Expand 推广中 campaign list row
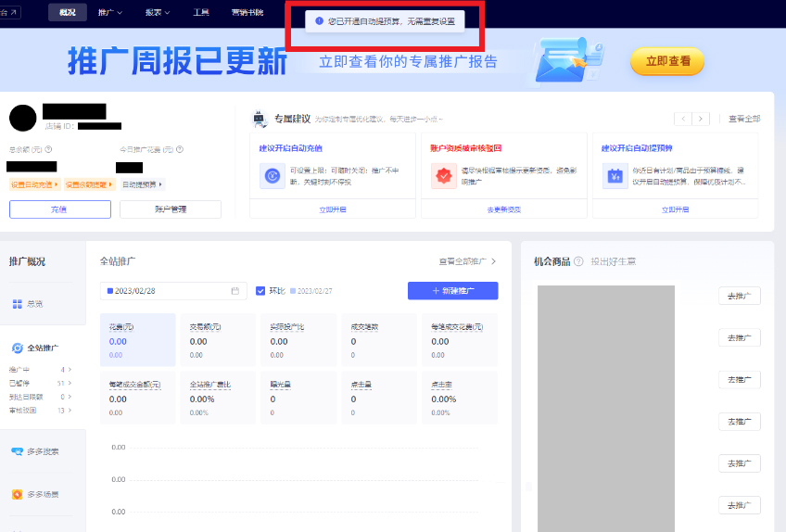The height and width of the screenshot is (532, 786). tap(40, 370)
